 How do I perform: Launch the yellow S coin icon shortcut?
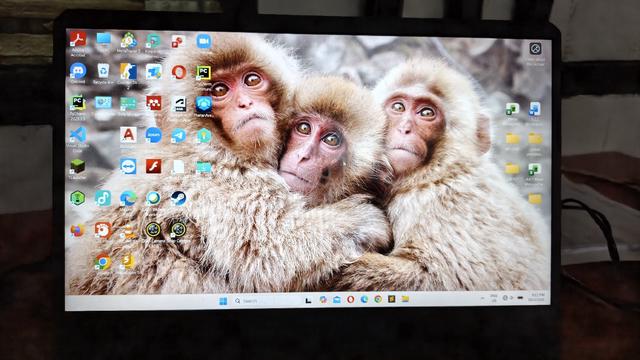click(128, 261)
